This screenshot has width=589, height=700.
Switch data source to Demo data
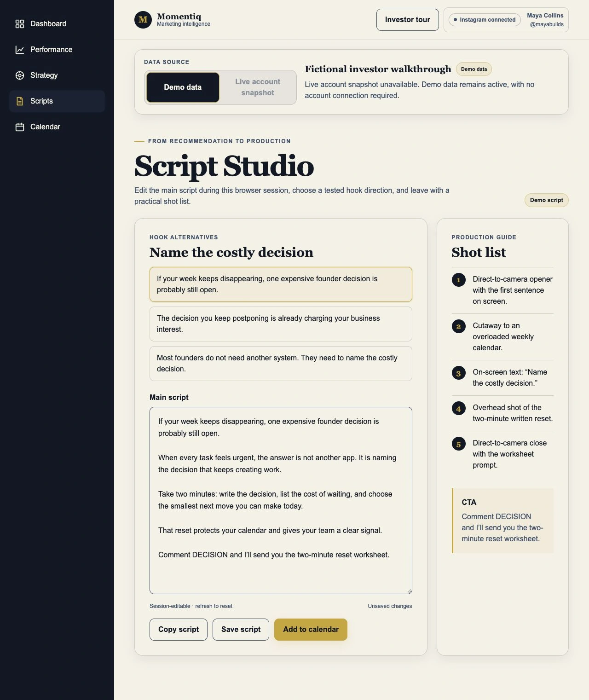point(183,87)
